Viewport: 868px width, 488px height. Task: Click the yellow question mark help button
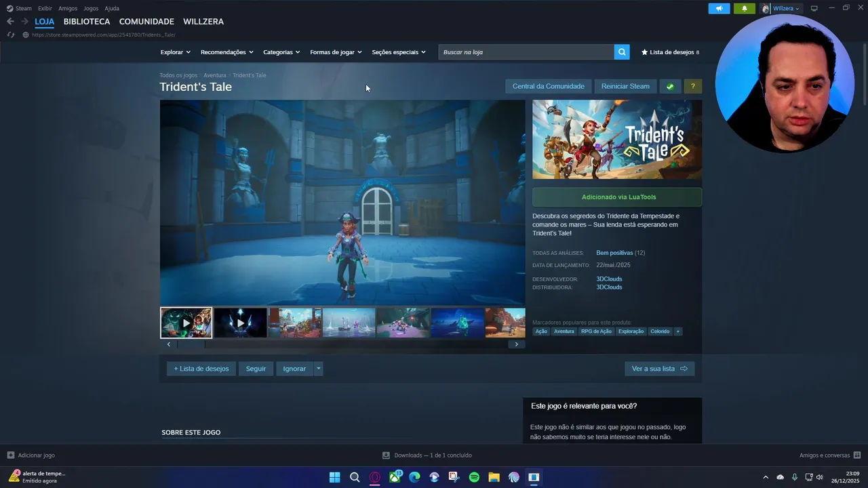click(x=692, y=86)
